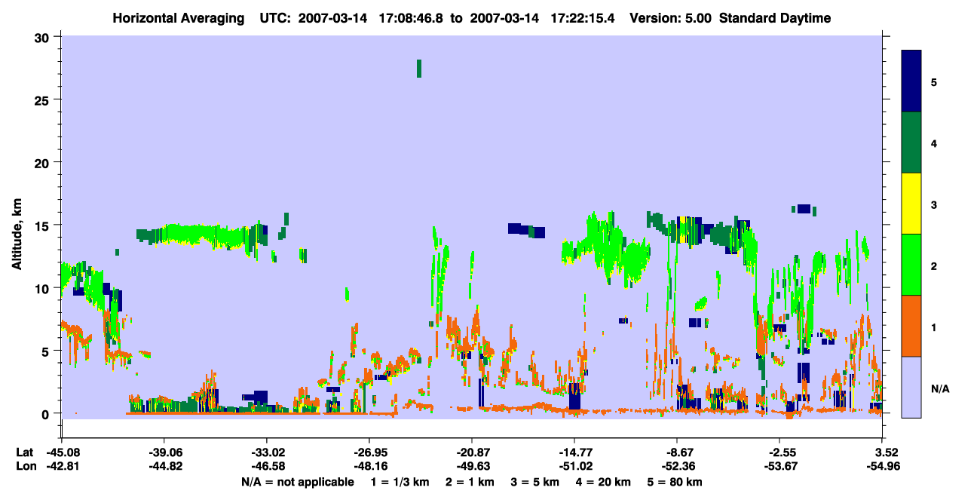
Task: Click the latitude value -26.95
Action: click(x=369, y=452)
